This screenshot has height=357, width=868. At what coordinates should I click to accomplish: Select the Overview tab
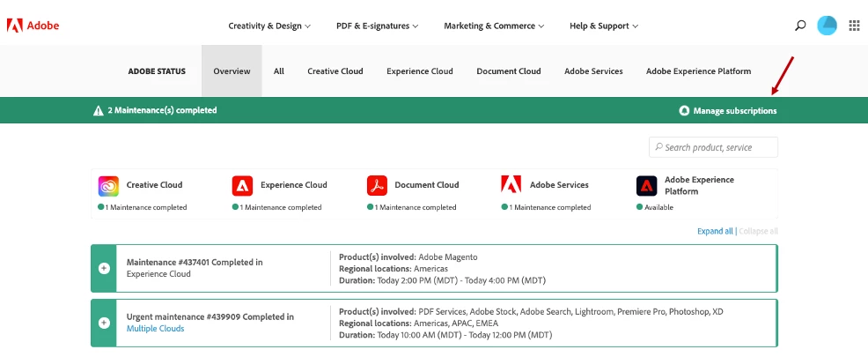pos(232,71)
